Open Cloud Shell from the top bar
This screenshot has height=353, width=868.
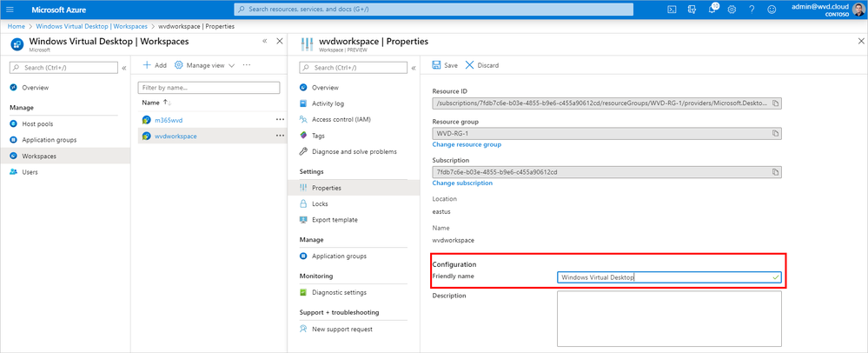tap(672, 10)
